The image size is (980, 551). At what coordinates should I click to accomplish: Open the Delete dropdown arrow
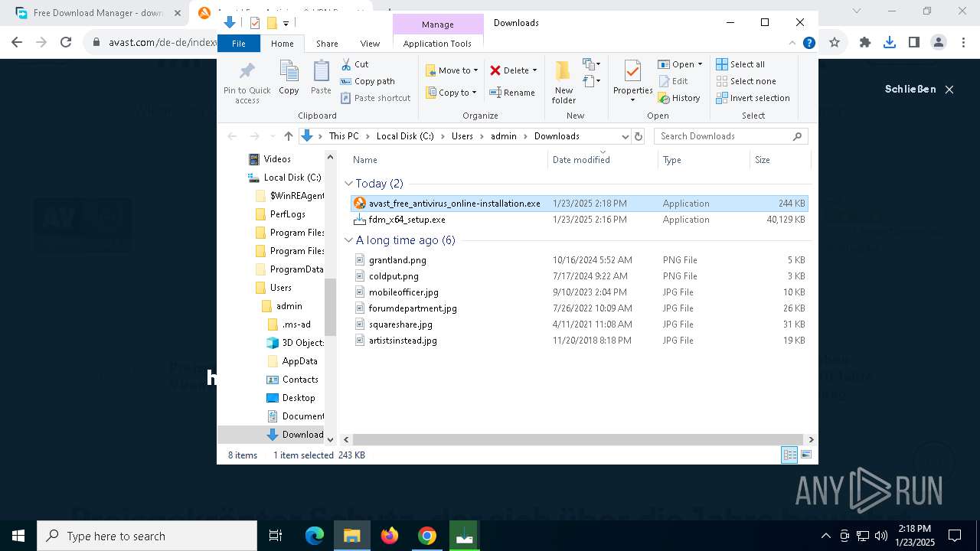pos(534,70)
